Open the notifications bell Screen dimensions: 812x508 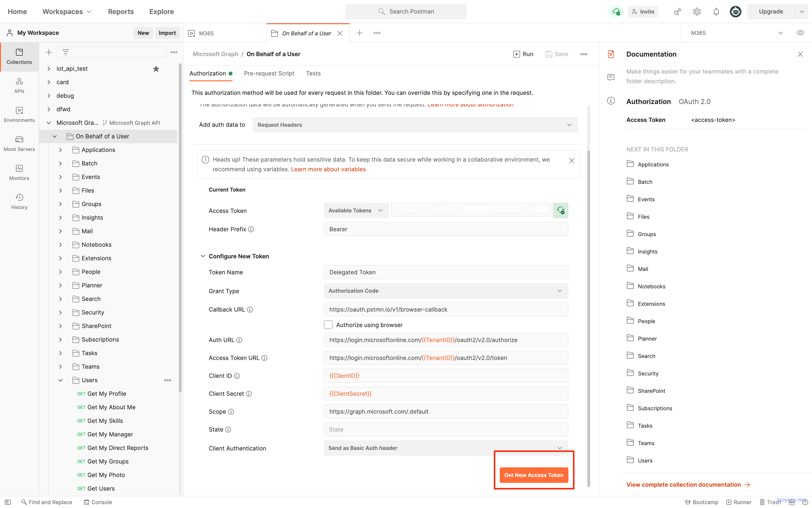point(716,11)
